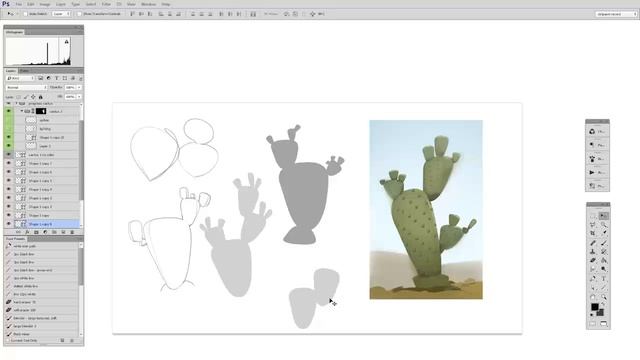
Task: Click the Delete layer trash icon
Action: coord(72,232)
